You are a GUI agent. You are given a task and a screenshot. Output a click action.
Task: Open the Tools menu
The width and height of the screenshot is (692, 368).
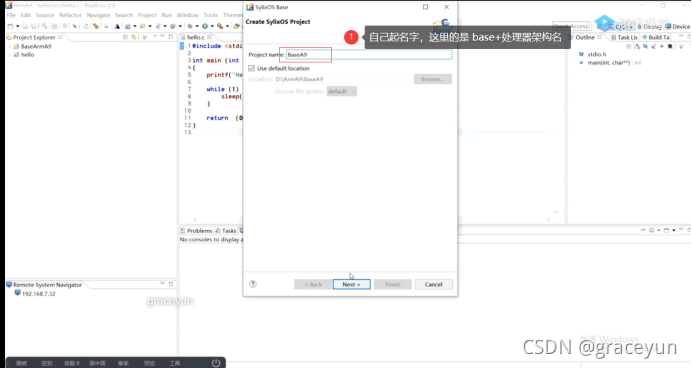pyautogui.click(x=211, y=15)
